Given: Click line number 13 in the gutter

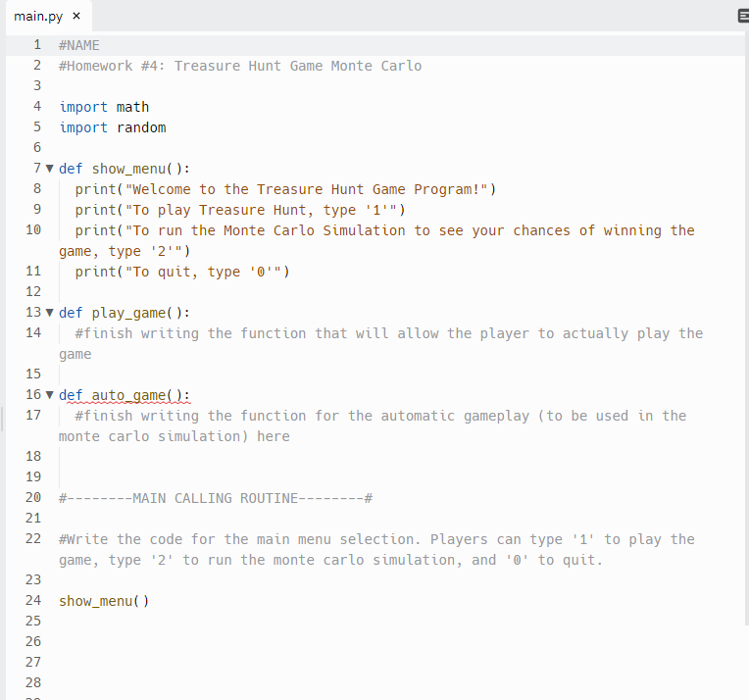Looking at the screenshot, I should click(x=33, y=312).
